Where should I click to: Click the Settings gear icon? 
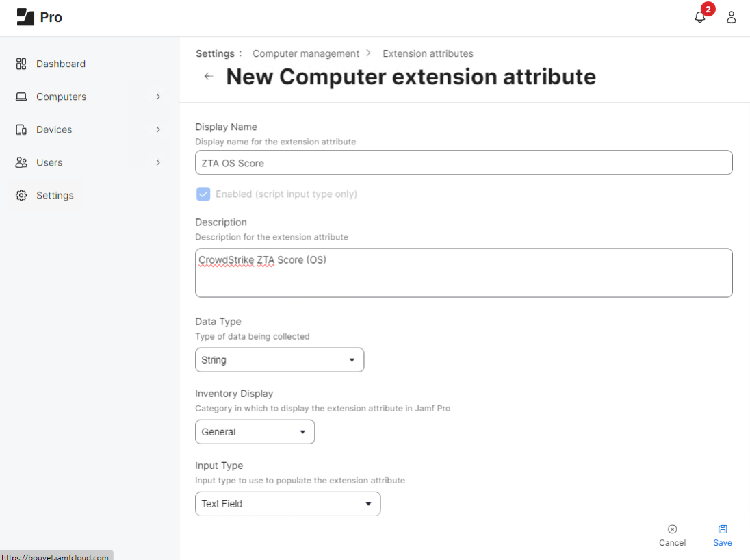pos(21,195)
